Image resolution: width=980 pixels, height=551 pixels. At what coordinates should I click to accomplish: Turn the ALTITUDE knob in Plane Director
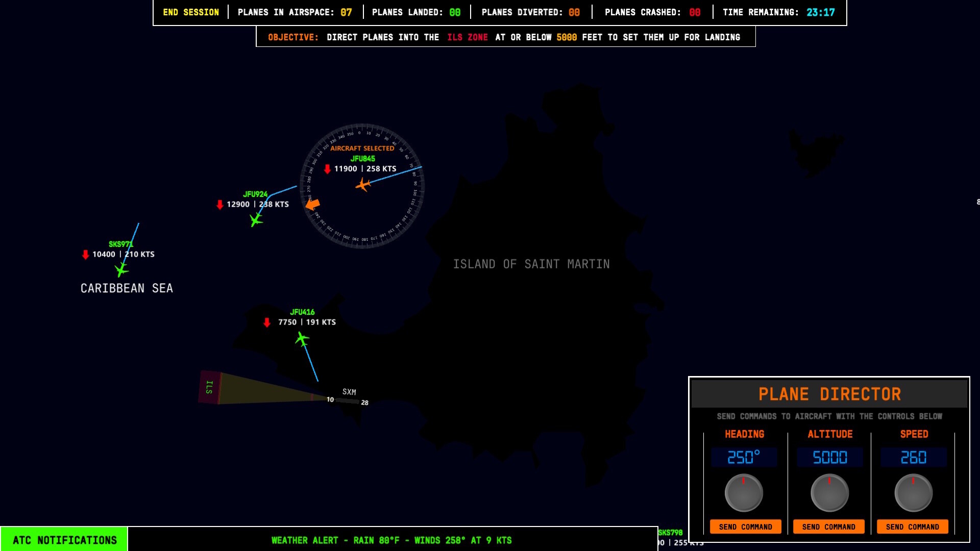pos(829,492)
